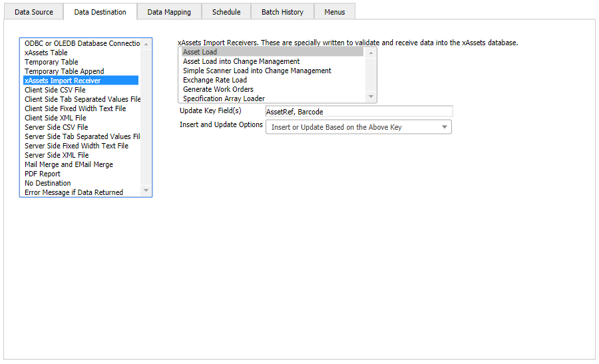599x364 pixels.
Task: Select Temporary Table in destination list
Action: (82, 62)
